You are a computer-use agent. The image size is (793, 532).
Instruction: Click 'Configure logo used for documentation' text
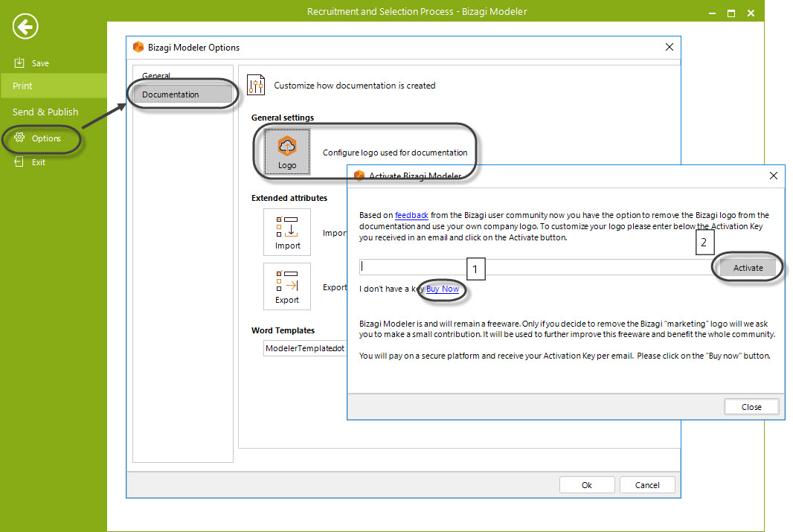click(x=395, y=153)
